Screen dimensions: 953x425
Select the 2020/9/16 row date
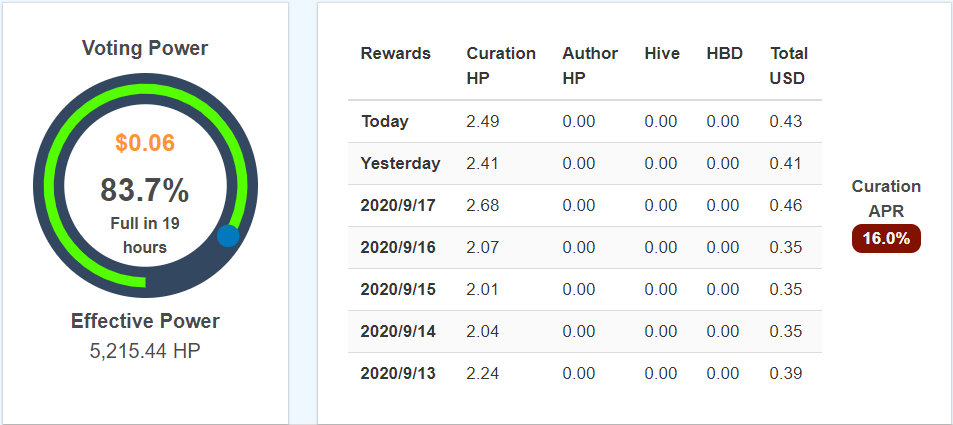[399, 247]
